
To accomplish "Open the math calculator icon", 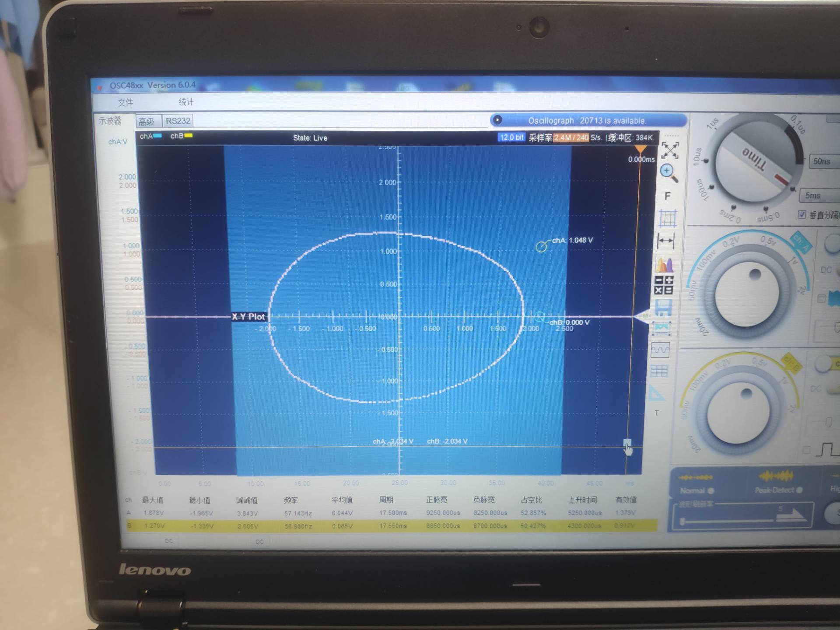I will (x=663, y=285).
